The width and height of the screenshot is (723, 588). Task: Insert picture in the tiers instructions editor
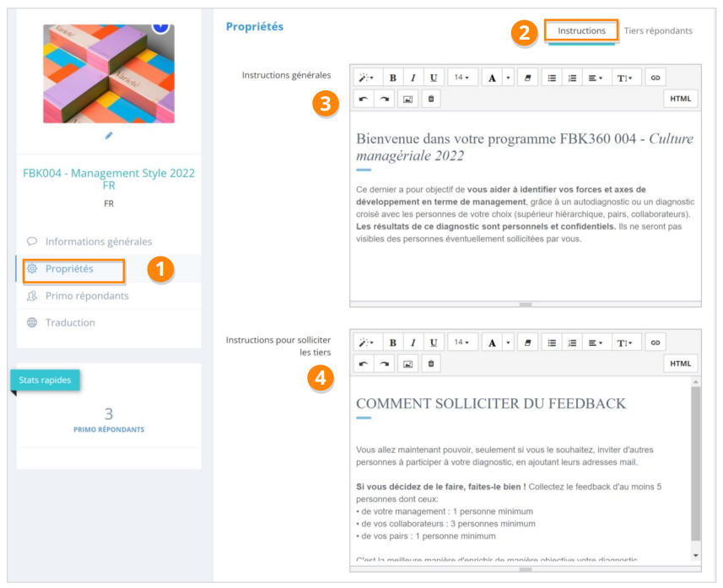(407, 364)
